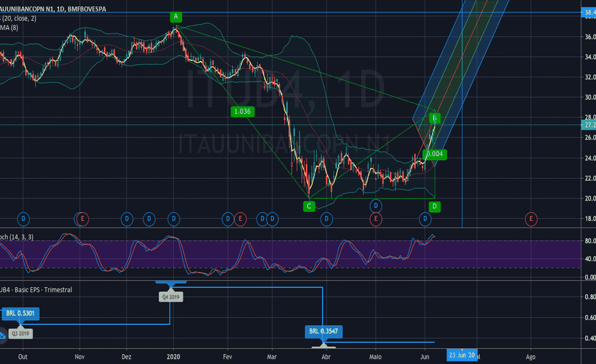The height and width of the screenshot is (364, 596).
Task: Click the 2020 label on the time axis
Action: coord(174,357)
